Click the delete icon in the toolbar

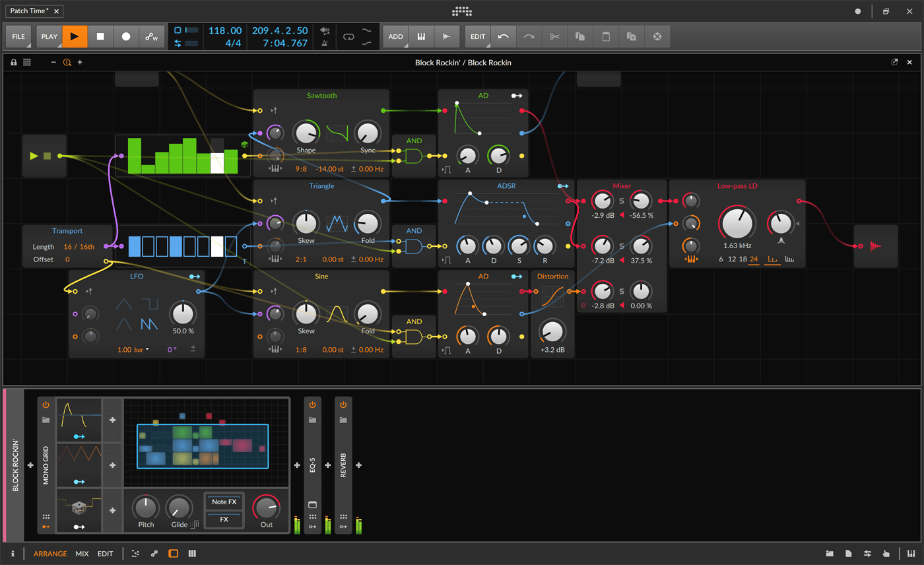(x=657, y=36)
